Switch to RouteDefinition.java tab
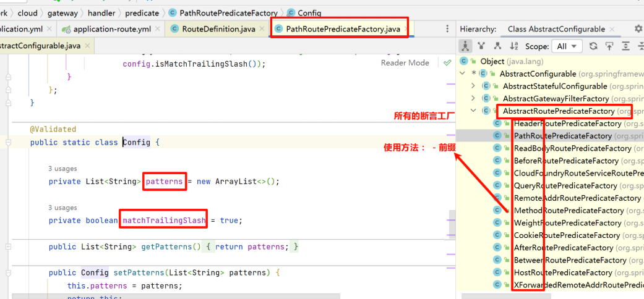The height and width of the screenshot is (299, 644). coord(218,29)
